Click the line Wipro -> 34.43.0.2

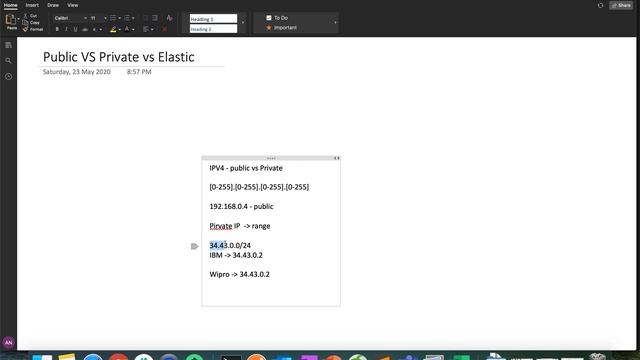pyautogui.click(x=239, y=275)
